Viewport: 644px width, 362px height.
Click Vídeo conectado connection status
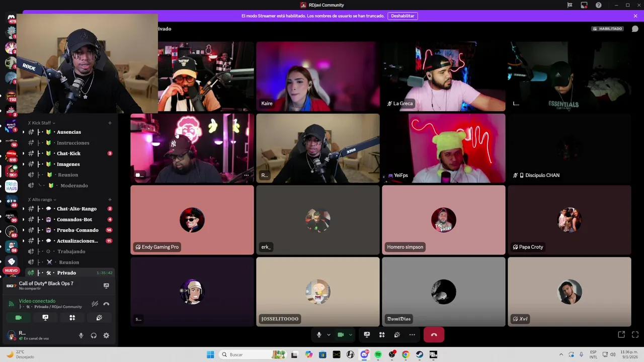pos(37,301)
